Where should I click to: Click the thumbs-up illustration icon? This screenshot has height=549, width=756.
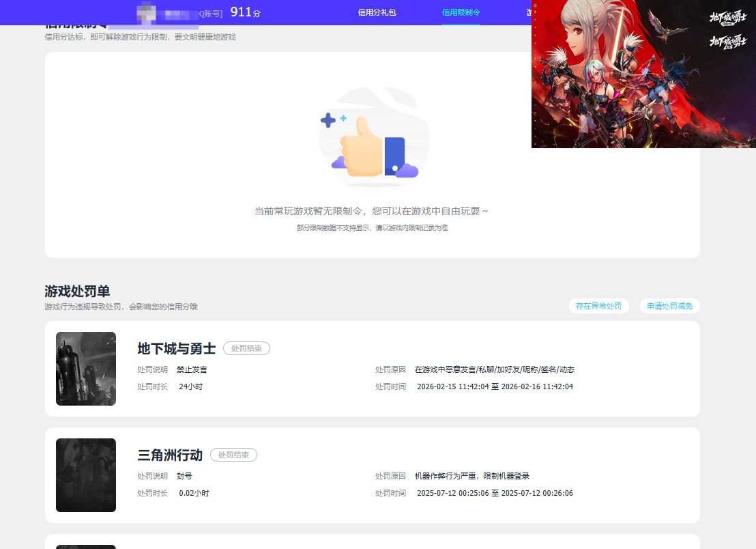point(373,138)
